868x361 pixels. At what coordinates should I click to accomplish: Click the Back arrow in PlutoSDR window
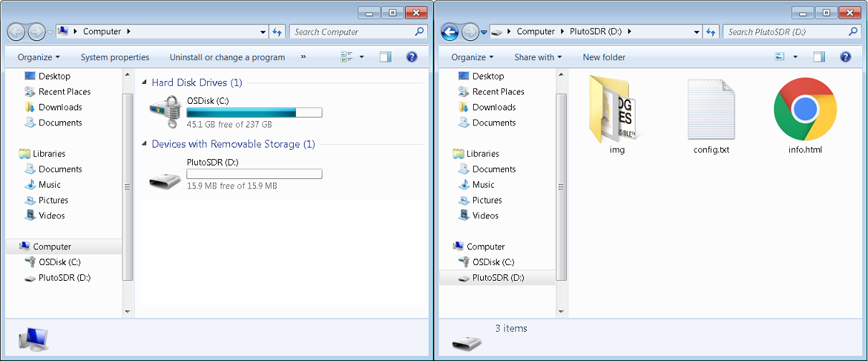pos(449,32)
